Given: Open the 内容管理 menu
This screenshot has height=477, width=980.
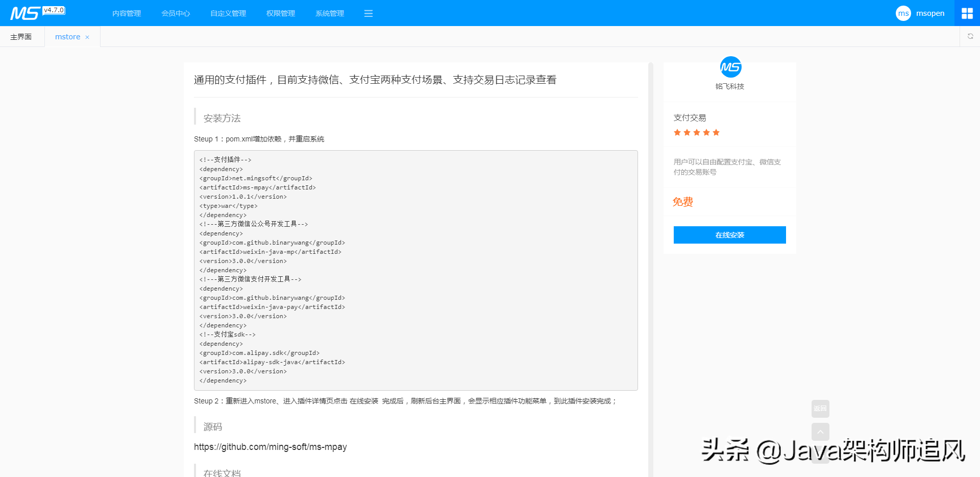Looking at the screenshot, I should click(x=127, y=13).
